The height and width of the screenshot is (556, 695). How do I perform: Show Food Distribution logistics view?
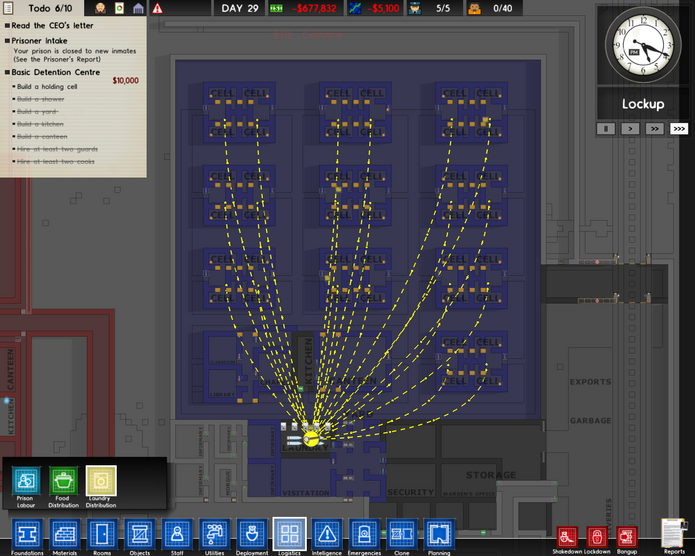(63, 480)
